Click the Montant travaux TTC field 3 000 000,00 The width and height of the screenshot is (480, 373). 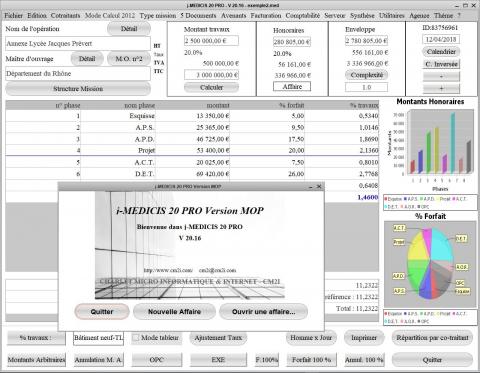point(211,75)
